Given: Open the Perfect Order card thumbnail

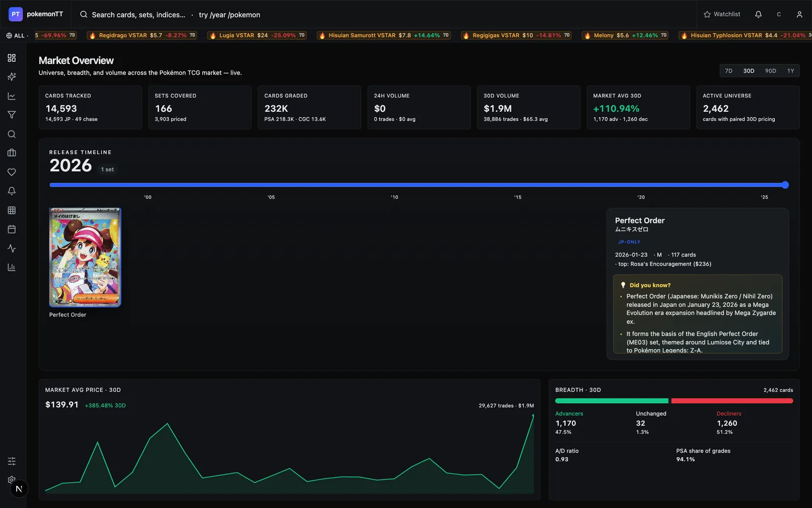Looking at the screenshot, I should (x=85, y=257).
